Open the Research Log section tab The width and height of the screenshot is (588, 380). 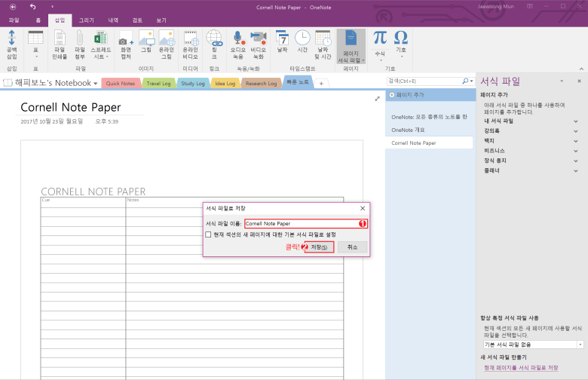261,83
